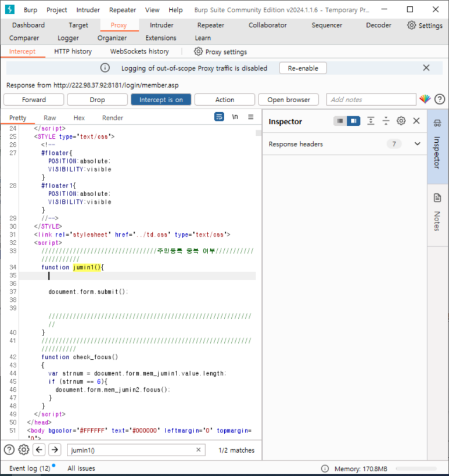This screenshot has height=476, width=449.
Task: Open the Extensions tab
Action: (x=161, y=38)
